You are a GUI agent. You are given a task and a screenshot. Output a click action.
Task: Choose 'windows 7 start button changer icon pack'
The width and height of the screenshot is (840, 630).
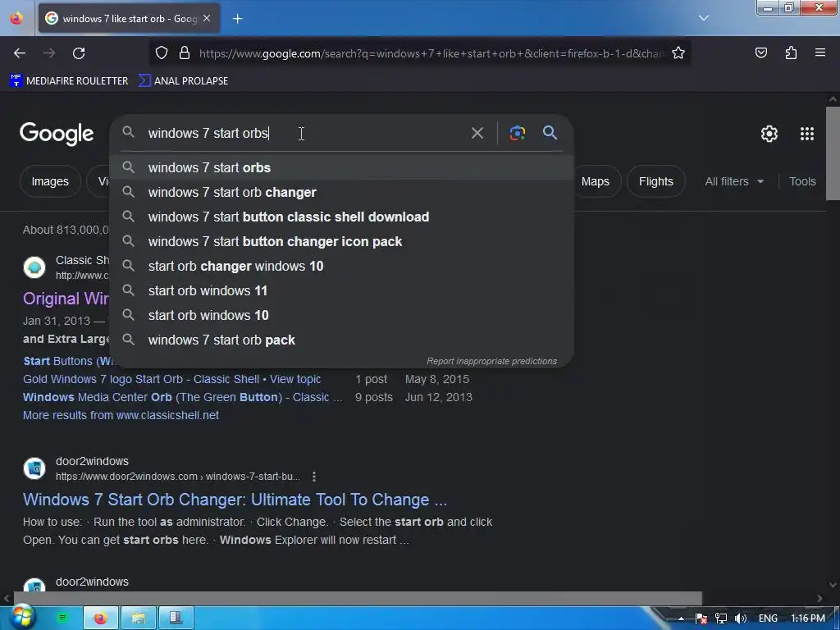tap(342, 242)
